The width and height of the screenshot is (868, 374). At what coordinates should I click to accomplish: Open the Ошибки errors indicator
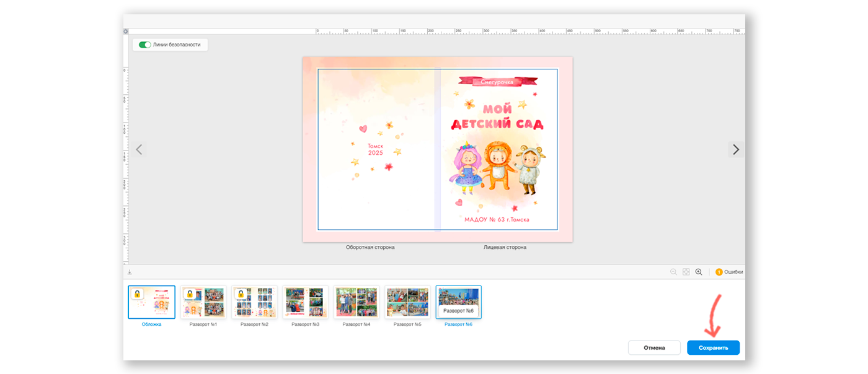click(x=728, y=272)
